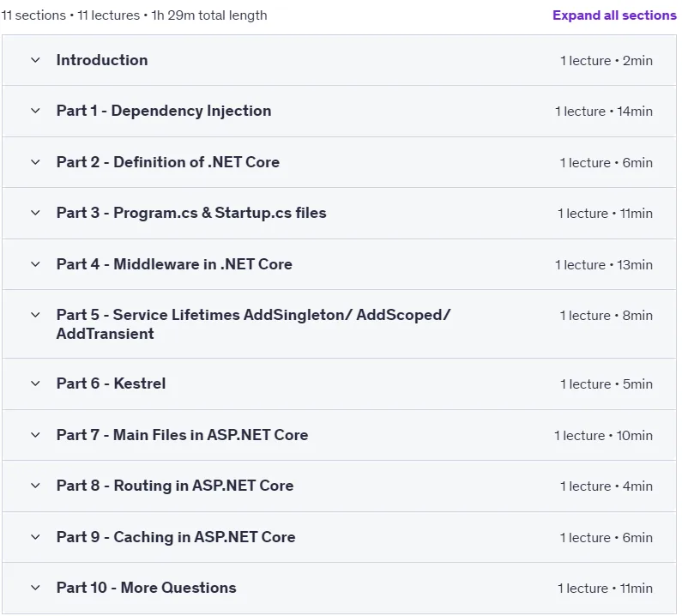The image size is (682, 616).
Task: Expand Part 7 Main Files chevron
Action: point(36,435)
